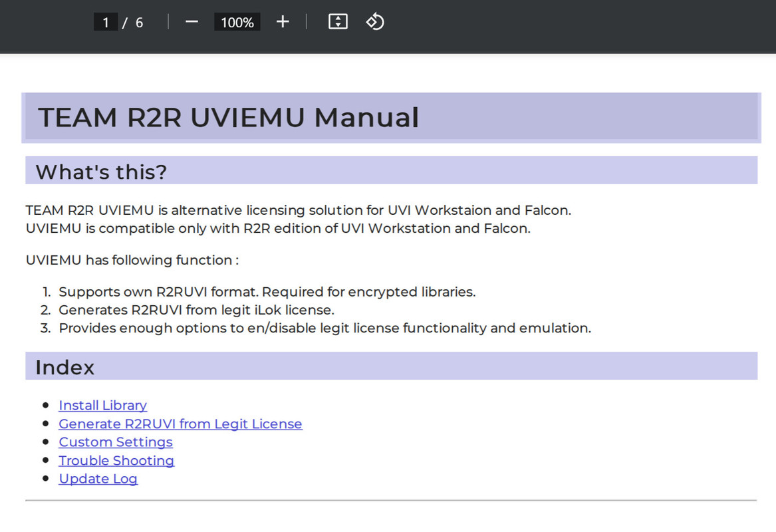Click the TEAM R2R UVIEMU Manual title
The width and height of the screenshot is (776, 532).
point(228,117)
